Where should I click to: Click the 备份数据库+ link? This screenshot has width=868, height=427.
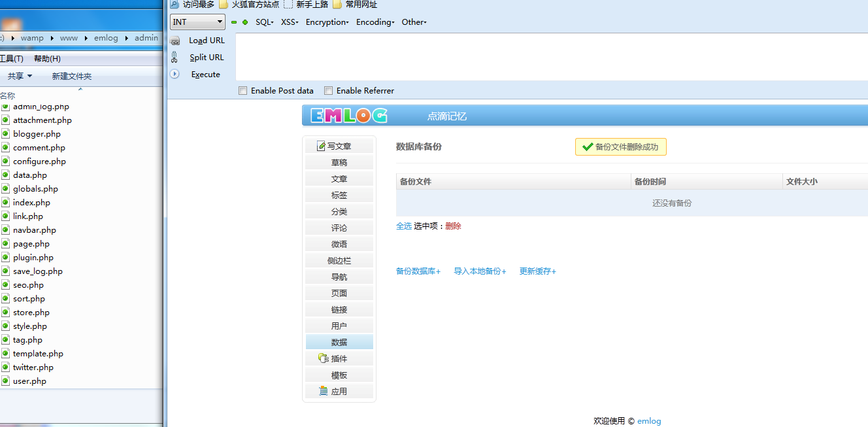click(418, 271)
